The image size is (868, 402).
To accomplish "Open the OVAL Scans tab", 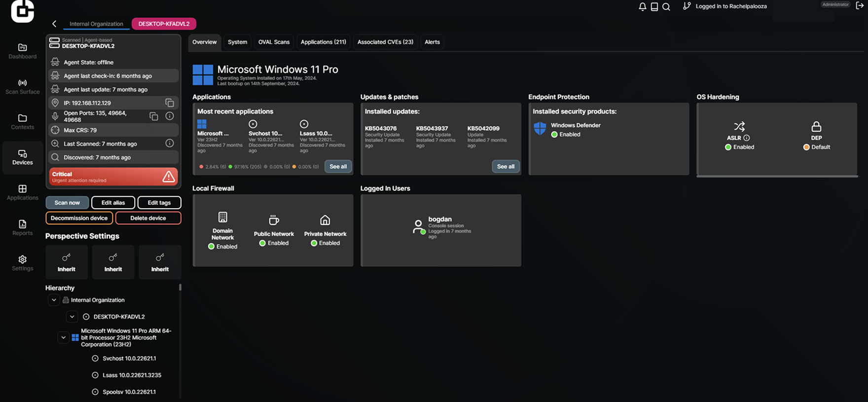I will coord(274,42).
